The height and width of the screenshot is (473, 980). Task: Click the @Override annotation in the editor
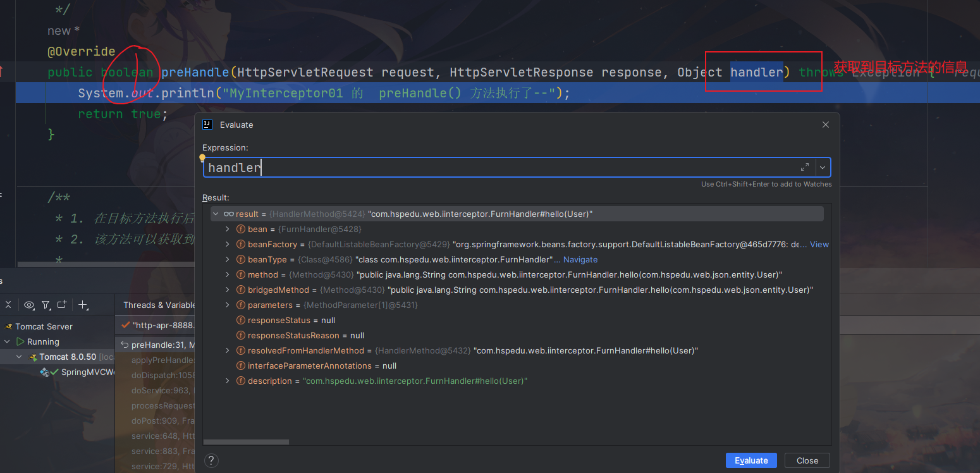[81, 51]
